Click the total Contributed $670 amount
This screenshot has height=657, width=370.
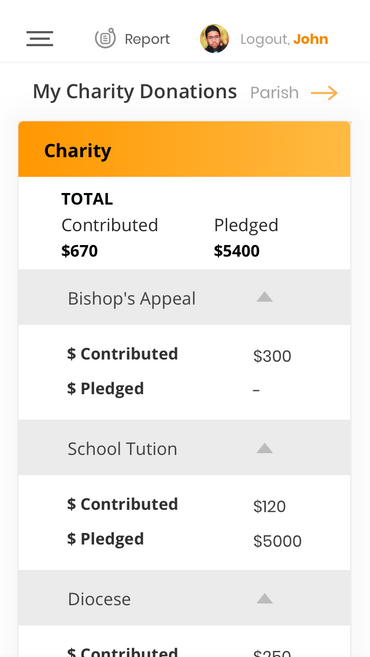(x=80, y=251)
